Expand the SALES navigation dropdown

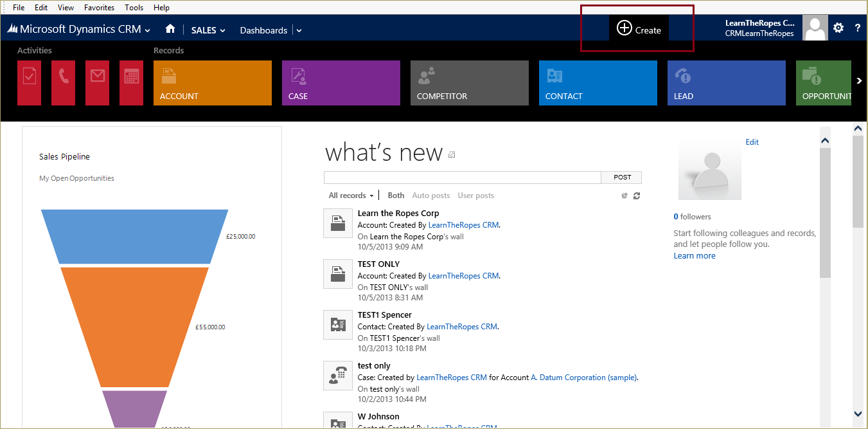pos(208,30)
